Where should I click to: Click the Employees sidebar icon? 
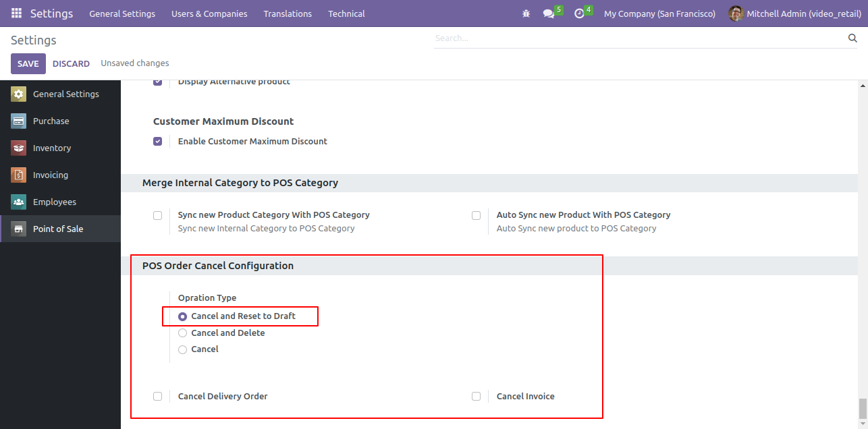point(18,202)
